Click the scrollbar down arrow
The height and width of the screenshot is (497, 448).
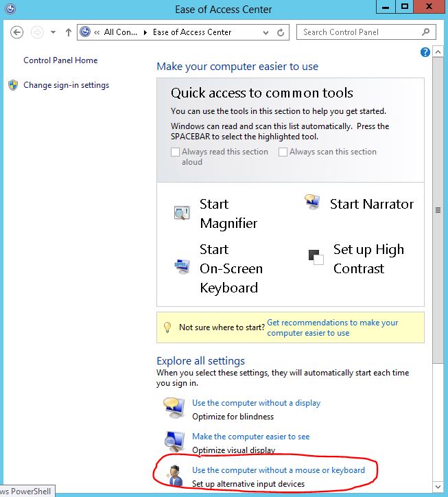pos(438,487)
